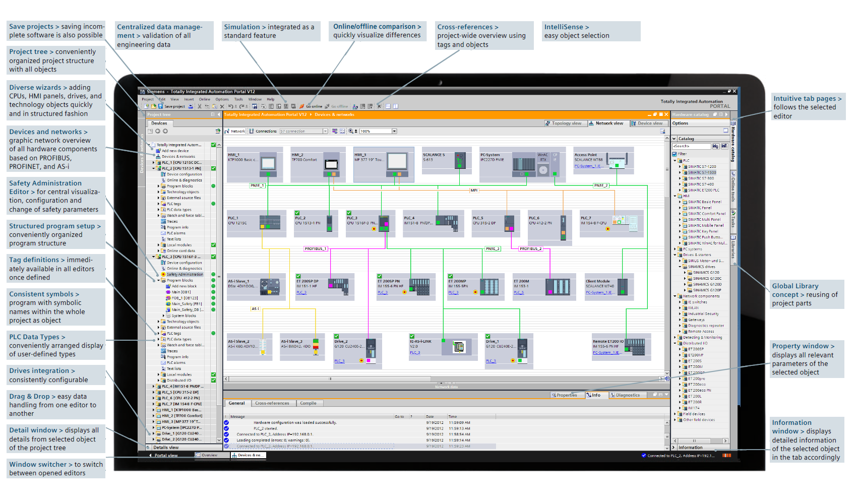
Task: Select the HMI_3 MP 377 device thumbnail
Action: click(384, 165)
